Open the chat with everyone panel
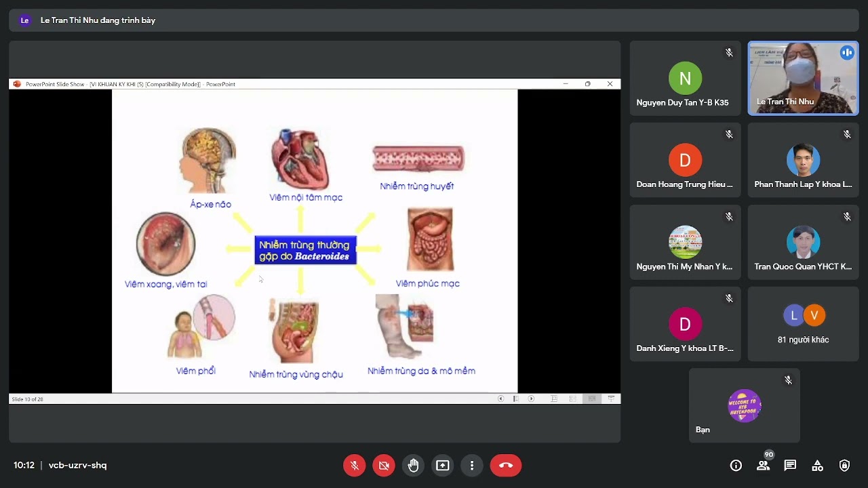The image size is (868, 488). coord(790,466)
